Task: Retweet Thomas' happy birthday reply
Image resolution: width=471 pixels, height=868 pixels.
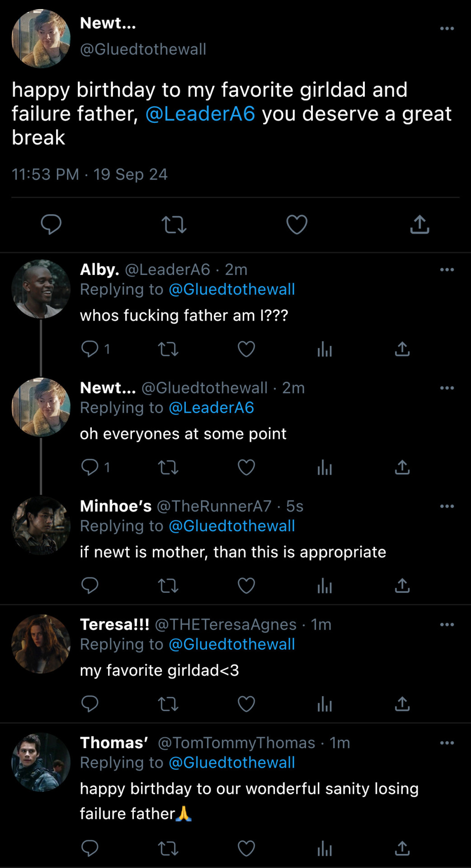Action: coord(168,849)
